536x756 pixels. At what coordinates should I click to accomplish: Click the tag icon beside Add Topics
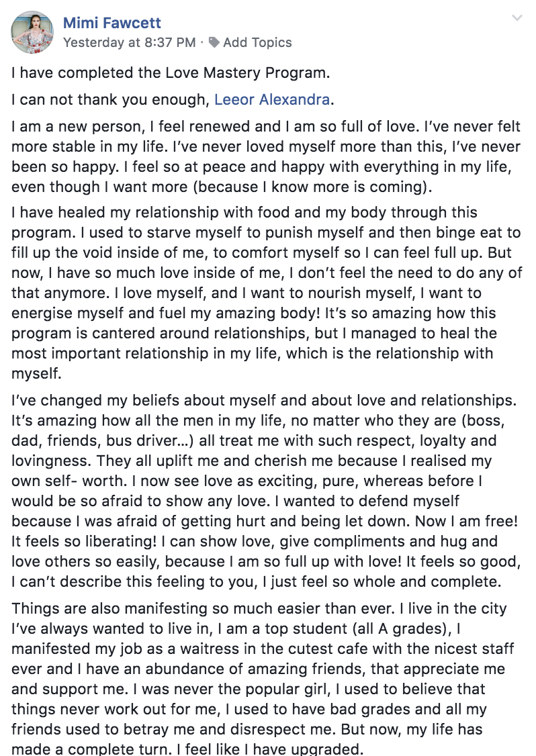pos(214,42)
